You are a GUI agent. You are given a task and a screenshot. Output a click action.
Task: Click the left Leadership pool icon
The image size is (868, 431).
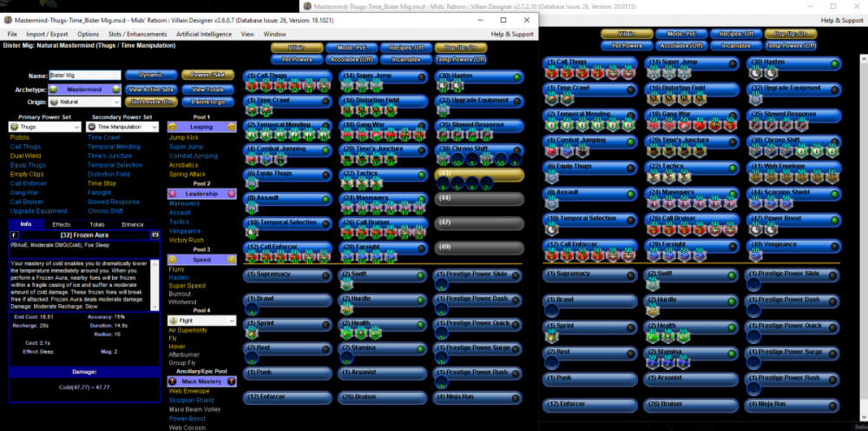pyautogui.click(x=172, y=194)
